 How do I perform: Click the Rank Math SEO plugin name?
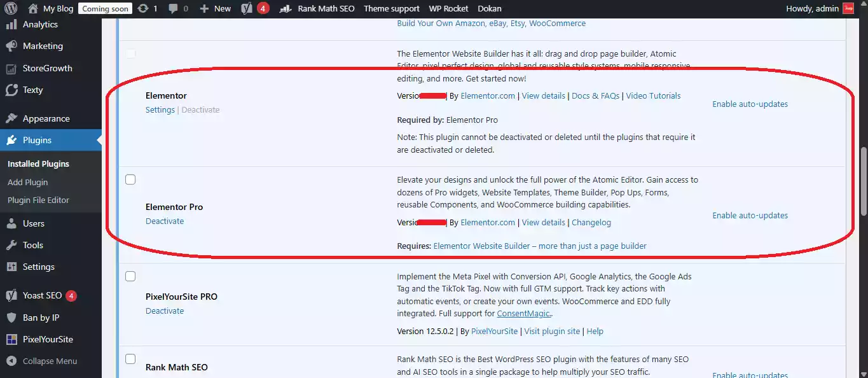177,367
